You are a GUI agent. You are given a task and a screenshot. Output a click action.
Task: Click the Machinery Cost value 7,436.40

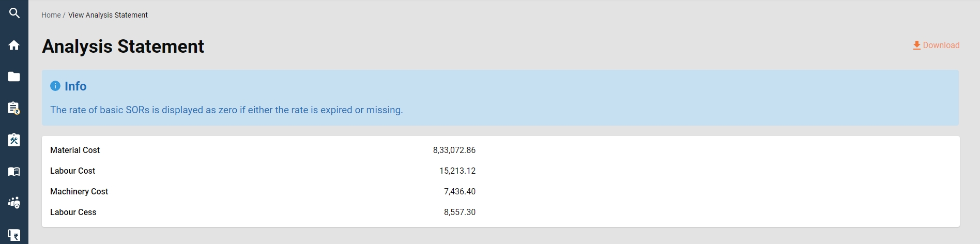click(460, 191)
